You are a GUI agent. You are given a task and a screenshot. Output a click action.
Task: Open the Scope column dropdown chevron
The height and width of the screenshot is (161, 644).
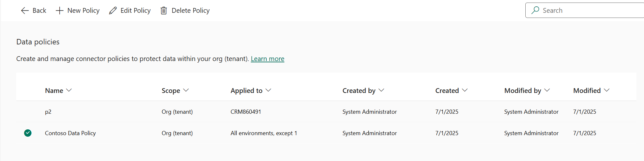point(186,90)
